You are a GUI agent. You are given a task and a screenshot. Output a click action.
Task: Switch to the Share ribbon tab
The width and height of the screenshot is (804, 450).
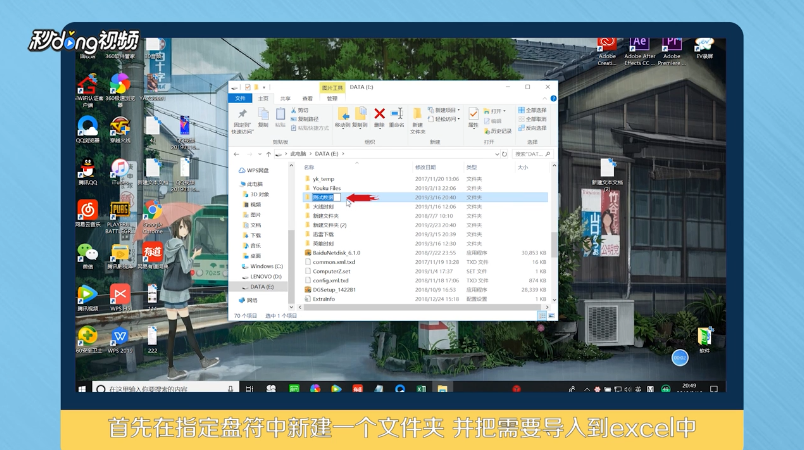(286, 98)
